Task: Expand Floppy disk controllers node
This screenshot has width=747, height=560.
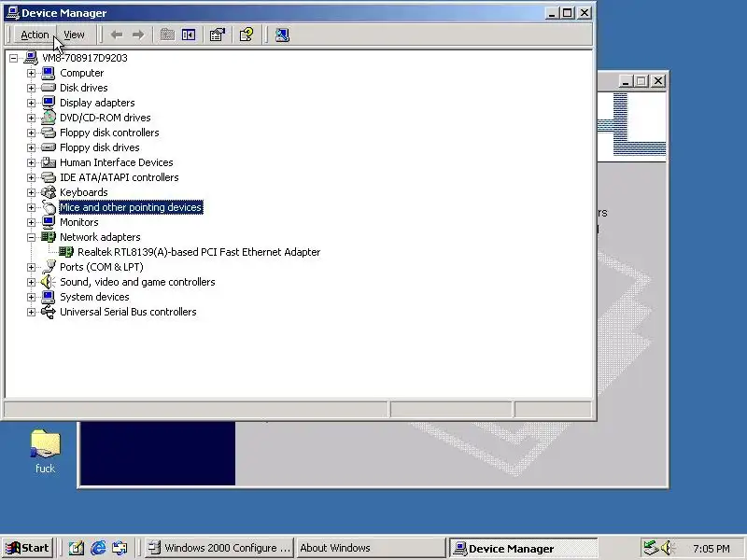Action: pyautogui.click(x=31, y=133)
